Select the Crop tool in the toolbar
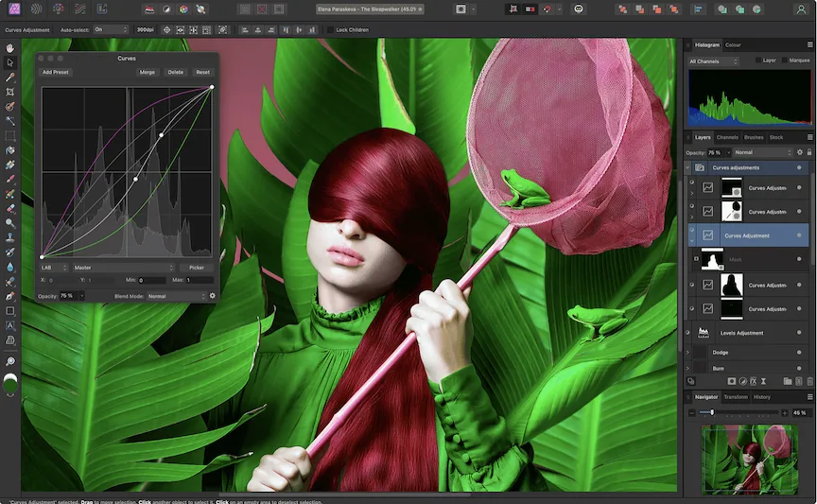Viewport: 817px width, 504px height. click(x=9, y=92)
